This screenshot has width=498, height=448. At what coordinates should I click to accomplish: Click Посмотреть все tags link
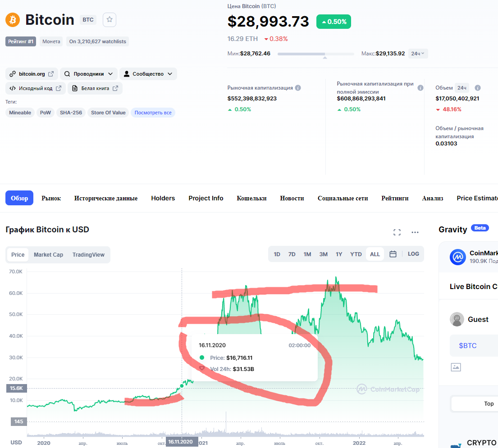click(x=153, y=113)
